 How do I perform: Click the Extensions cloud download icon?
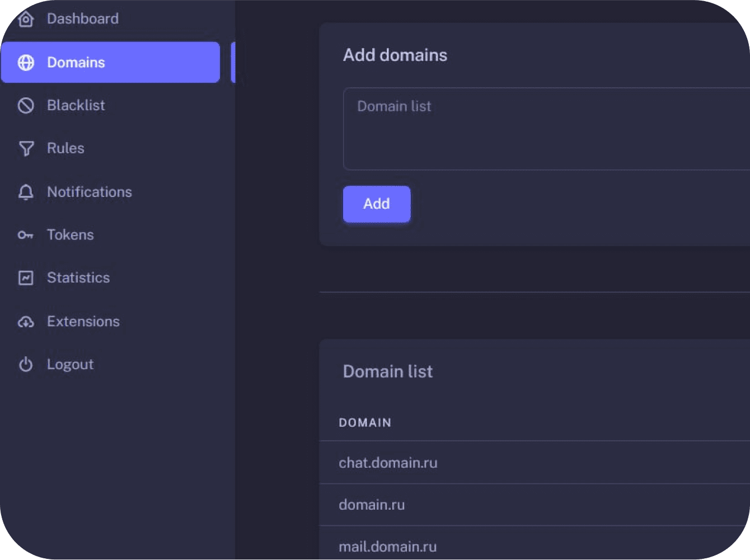coord(26,322)
